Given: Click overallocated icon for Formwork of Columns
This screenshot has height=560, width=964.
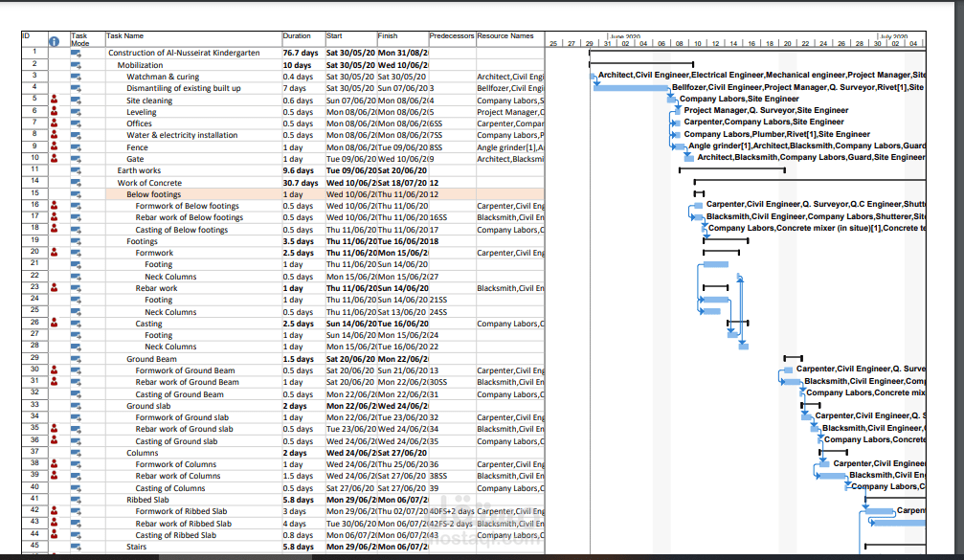Looking at the screenshot, I should click(x=55, y=464).
